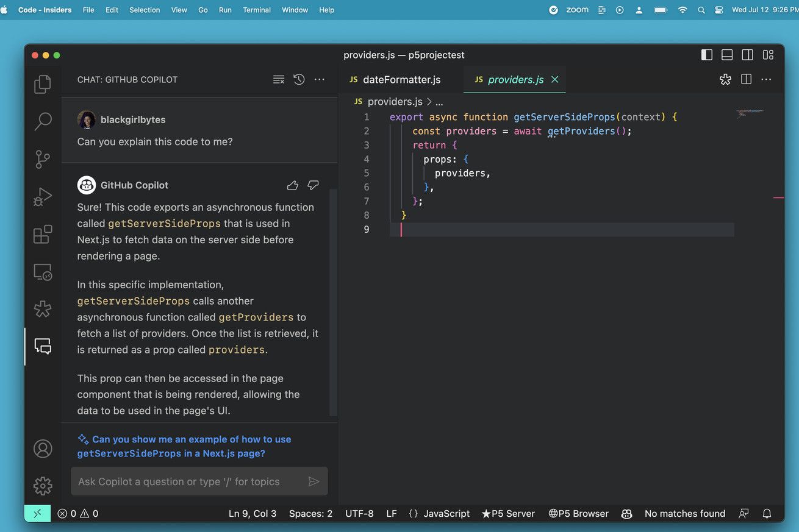Image resolution: width=799 pixels, height=532 pixels.
Task: Open the Copilot status icon in status bar
Action: [x=626, y=514]
